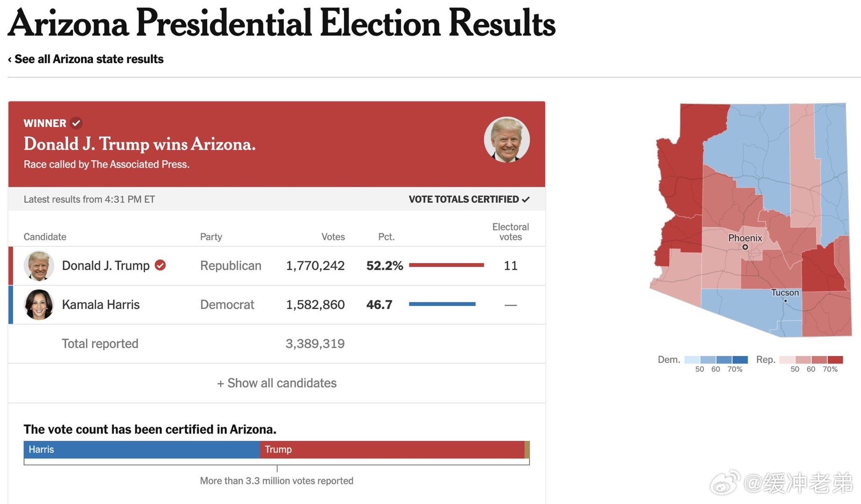Click the Tucson marker on the Arizona map
This screenshot has height=504, width=861.
pyautogui.click(x=785, y=301)
